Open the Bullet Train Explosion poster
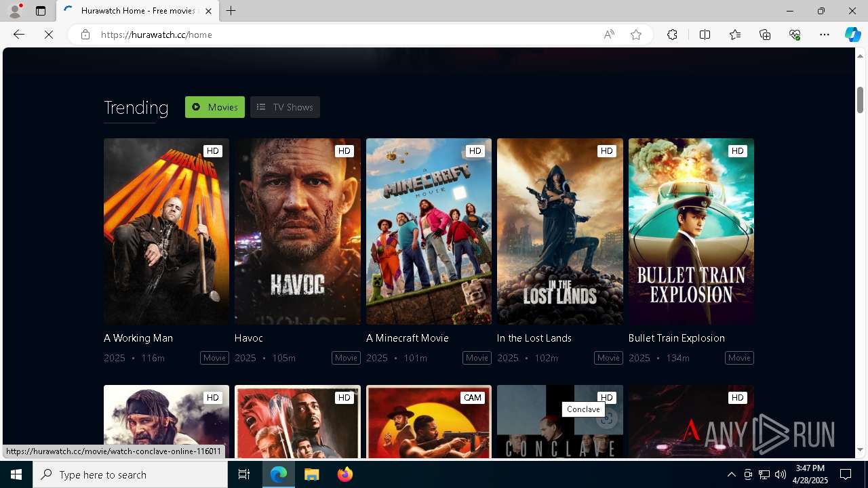This screenshot has height=488, width=868. click(x=691, y=231)
